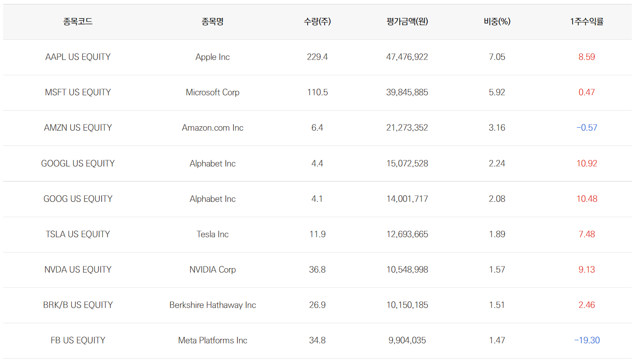The image size is (635, 364).
Task: Click weight value 5.92
Action: 497,92
